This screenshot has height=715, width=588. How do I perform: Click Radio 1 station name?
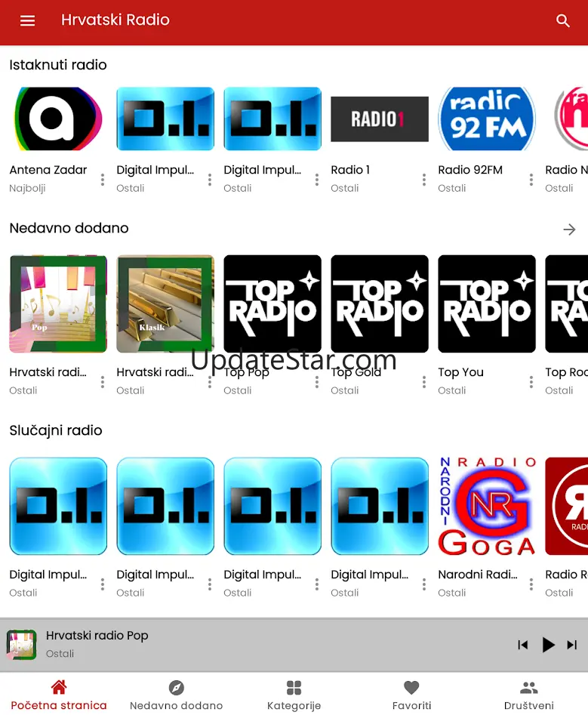coord(350,170)
